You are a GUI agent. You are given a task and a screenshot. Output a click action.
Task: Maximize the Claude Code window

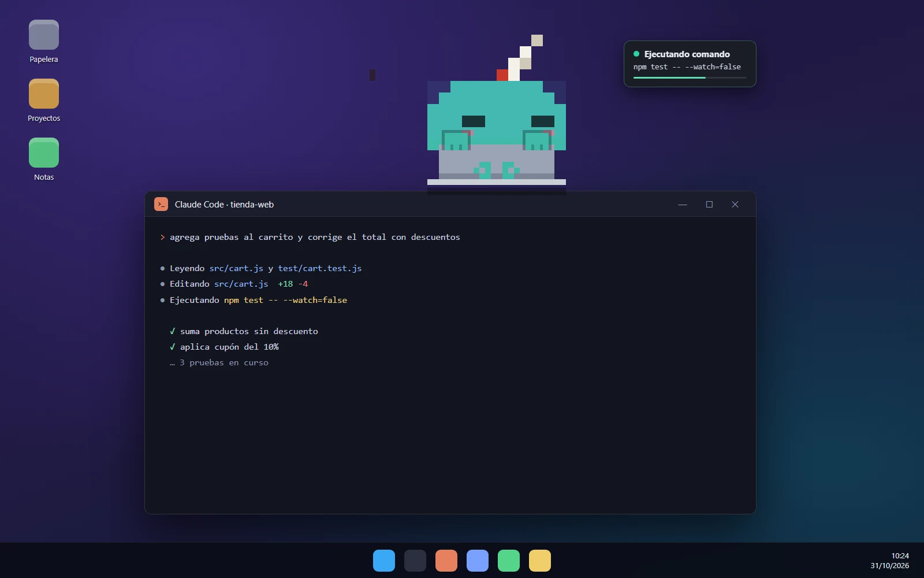709,205
